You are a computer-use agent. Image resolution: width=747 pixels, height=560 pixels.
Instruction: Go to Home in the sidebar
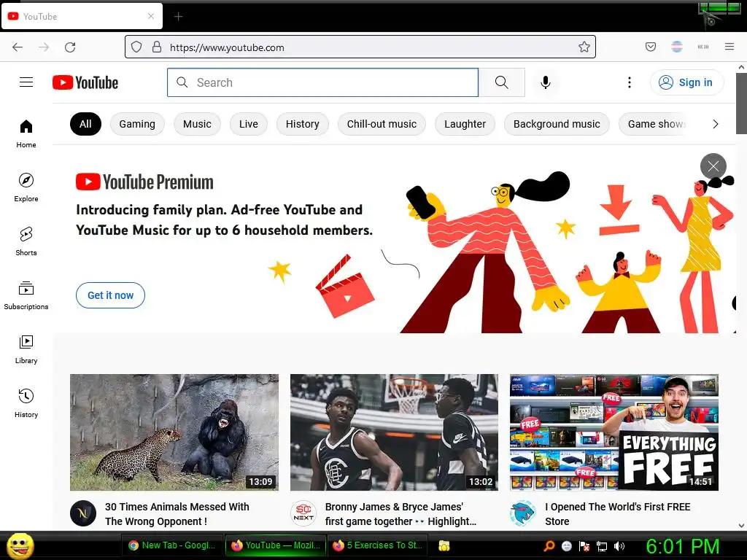(x=26, y=134)
